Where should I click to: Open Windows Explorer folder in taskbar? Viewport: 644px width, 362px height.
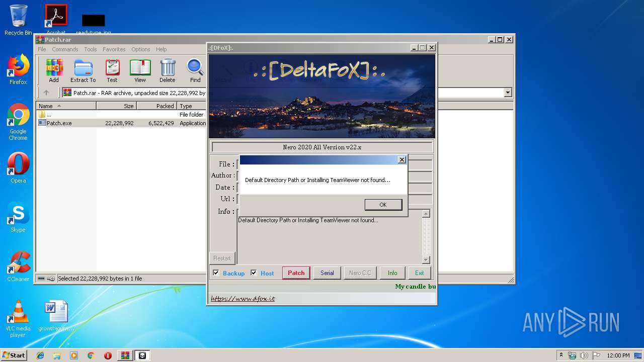(x=57, y=355)
